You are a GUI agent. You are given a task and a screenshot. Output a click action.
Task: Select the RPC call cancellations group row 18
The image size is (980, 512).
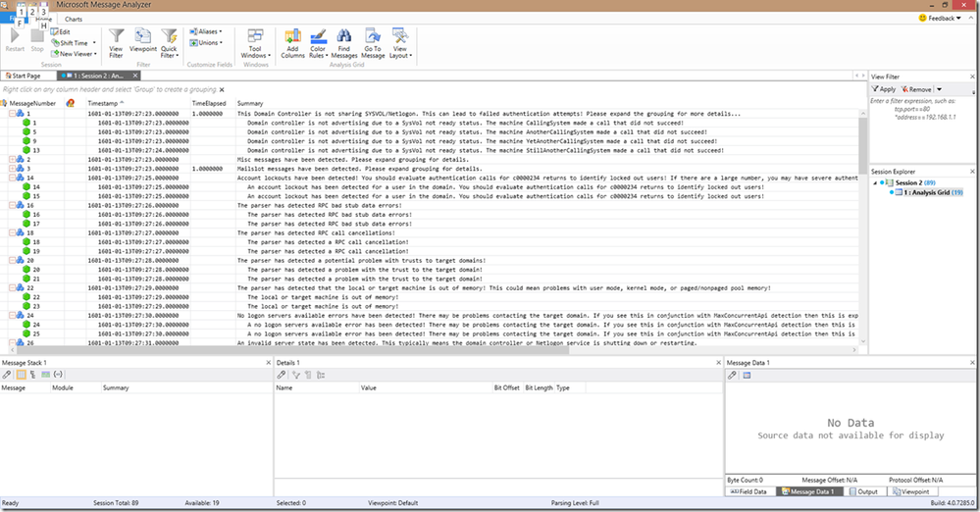pyautogui.click(x=432, y=232)
